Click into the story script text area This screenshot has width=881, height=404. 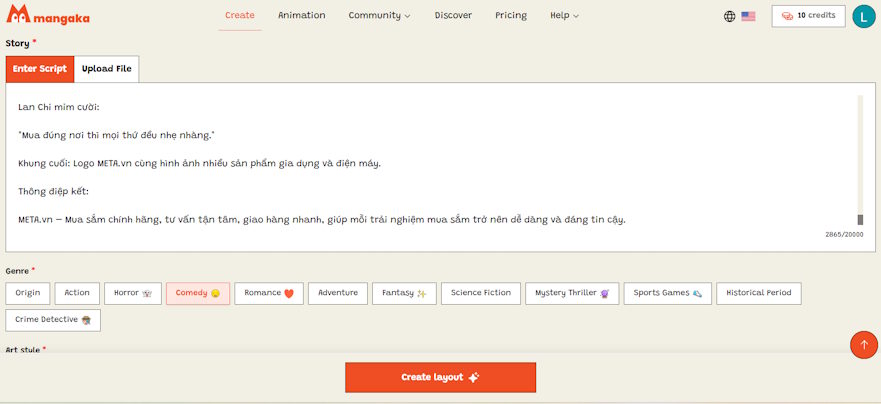[440, 167]
